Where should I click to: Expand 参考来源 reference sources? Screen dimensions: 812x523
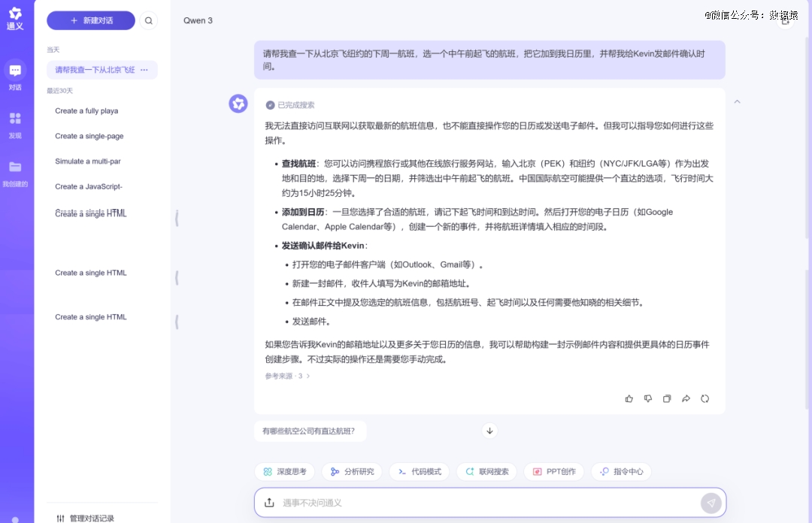(287, 376)
